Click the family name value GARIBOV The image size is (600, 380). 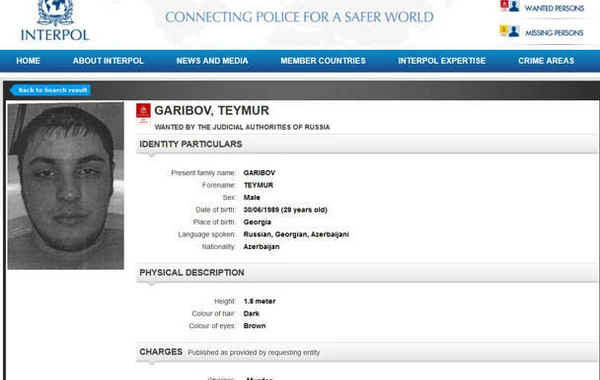point(259,173)
